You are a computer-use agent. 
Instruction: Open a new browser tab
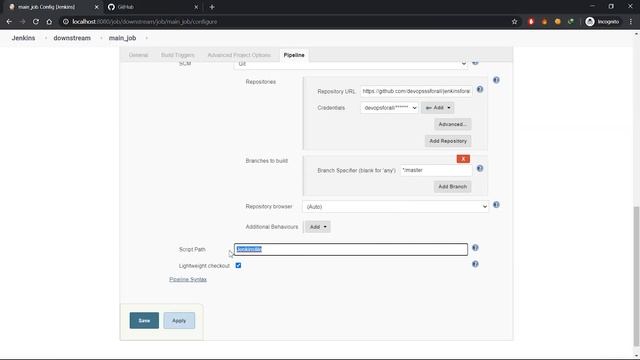[x=212, y=7]
